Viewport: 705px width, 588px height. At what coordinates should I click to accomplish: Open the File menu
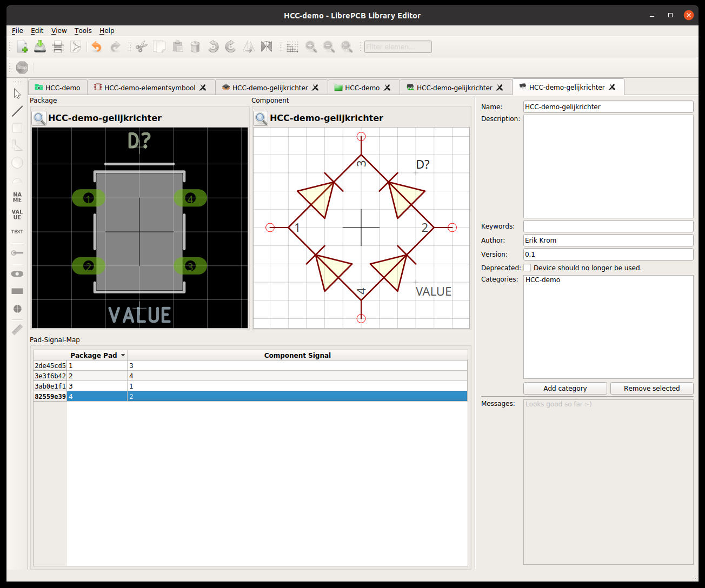click(17, 31)
